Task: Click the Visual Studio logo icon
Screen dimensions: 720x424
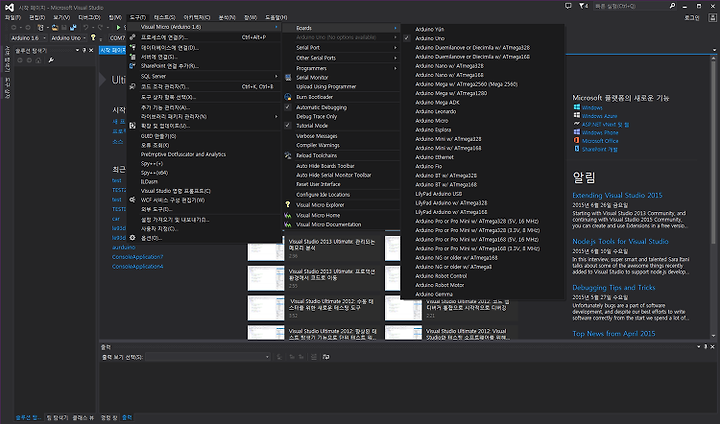Action: (x=9, y=7)
